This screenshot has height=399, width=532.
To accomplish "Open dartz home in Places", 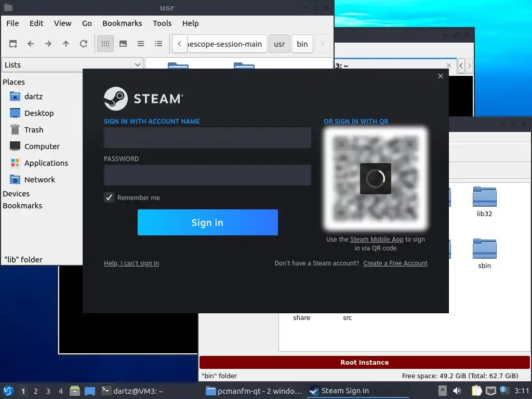I will [x=34, y=96].
